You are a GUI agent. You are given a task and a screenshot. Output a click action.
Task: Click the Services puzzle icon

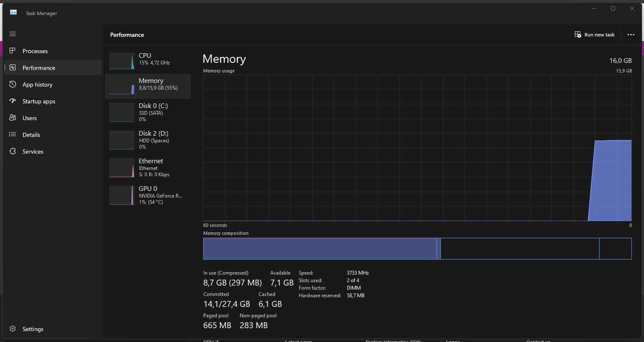click(13, 151)
